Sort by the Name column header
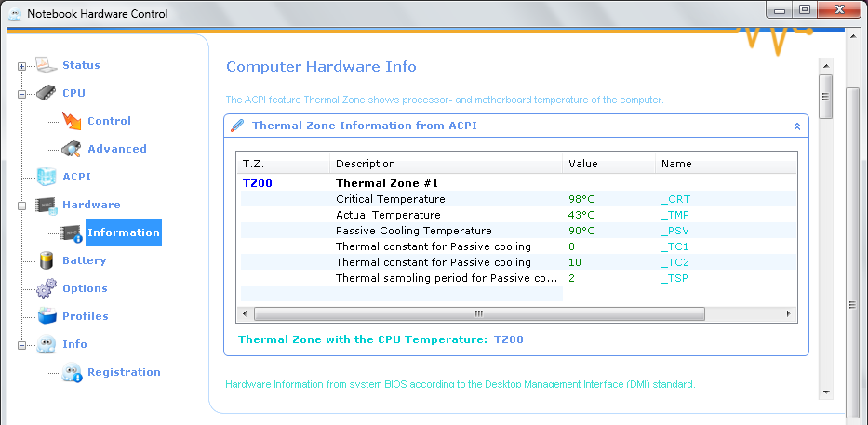The image size is (868, 425). click(726, 164)
